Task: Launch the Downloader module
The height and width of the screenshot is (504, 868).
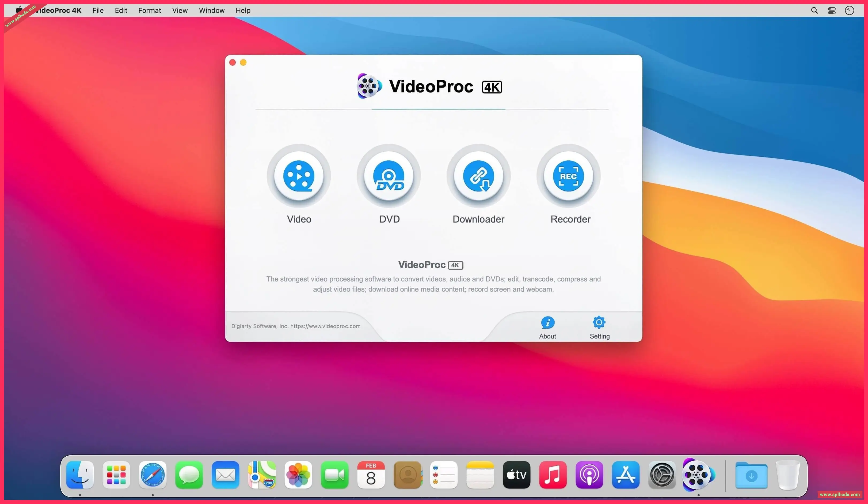Action: [478, 176]
